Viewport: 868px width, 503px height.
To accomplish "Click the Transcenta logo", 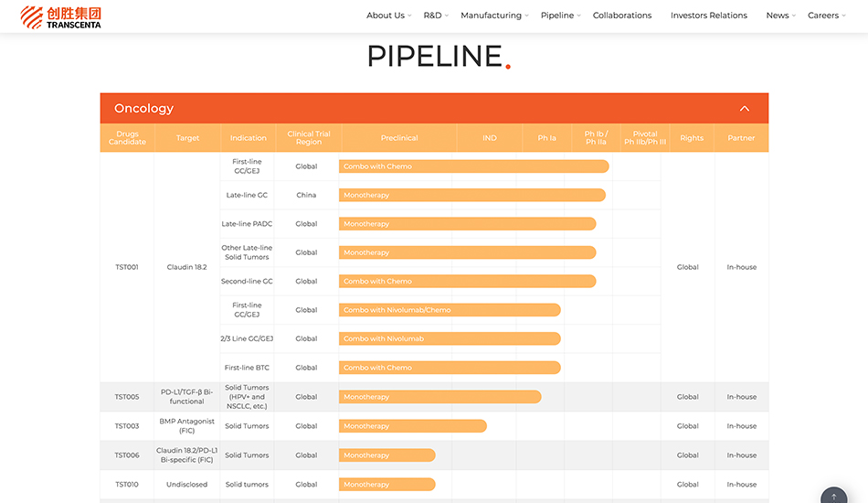I will [61, 16].
